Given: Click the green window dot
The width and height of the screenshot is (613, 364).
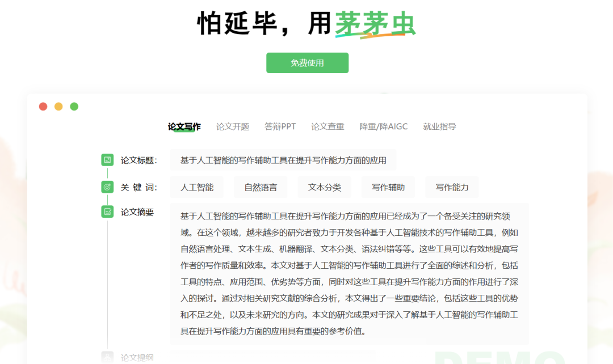Looking at the screenshot, I should coord(74,107).
